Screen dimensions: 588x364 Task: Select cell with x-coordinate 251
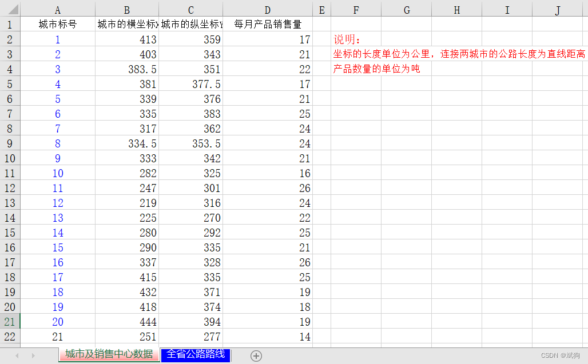click(127, 337)
